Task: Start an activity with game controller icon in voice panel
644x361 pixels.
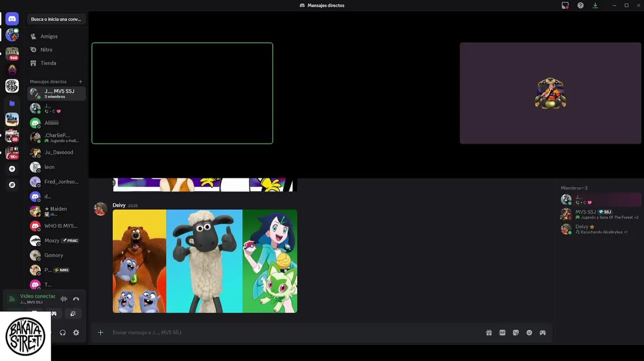Action: tap(54, 314)
